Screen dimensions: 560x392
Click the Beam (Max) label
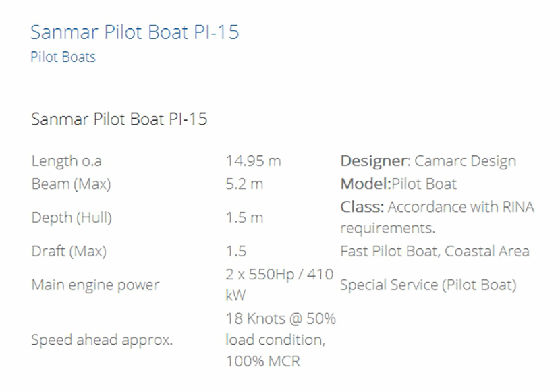click(x=71, y=183)
